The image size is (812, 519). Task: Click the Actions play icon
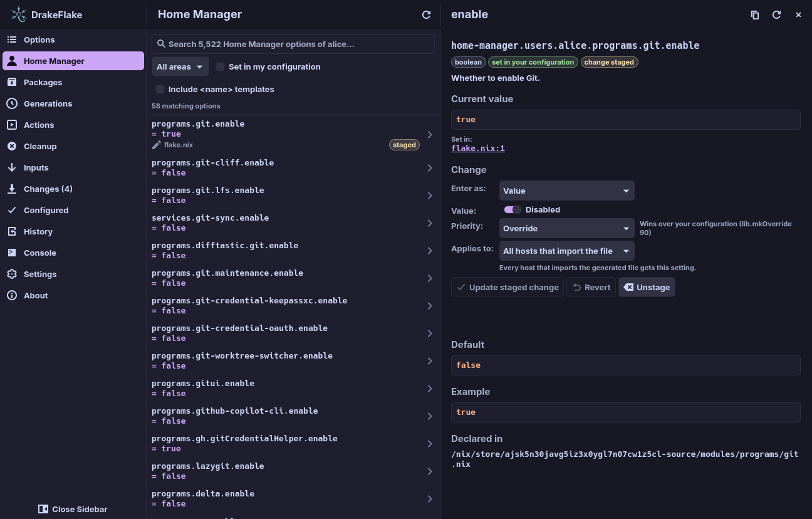point(12,125)
